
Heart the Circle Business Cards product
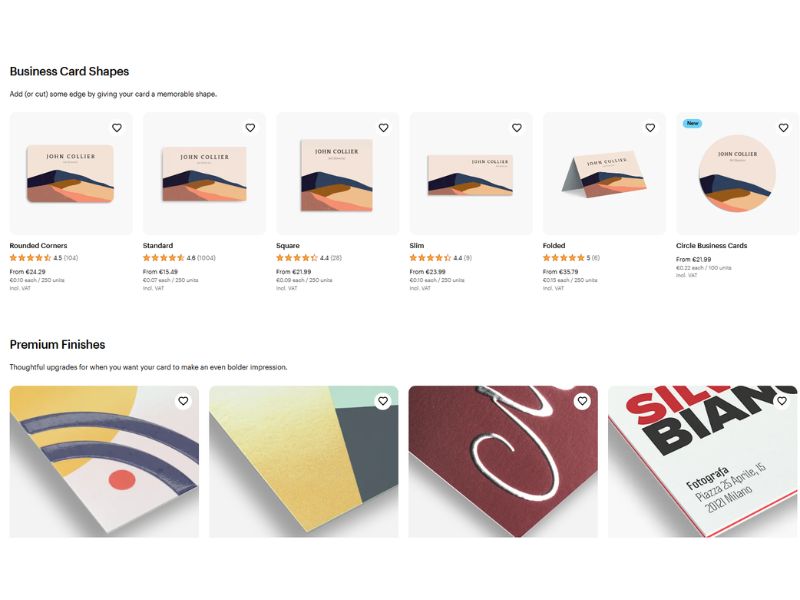(783, 128)
